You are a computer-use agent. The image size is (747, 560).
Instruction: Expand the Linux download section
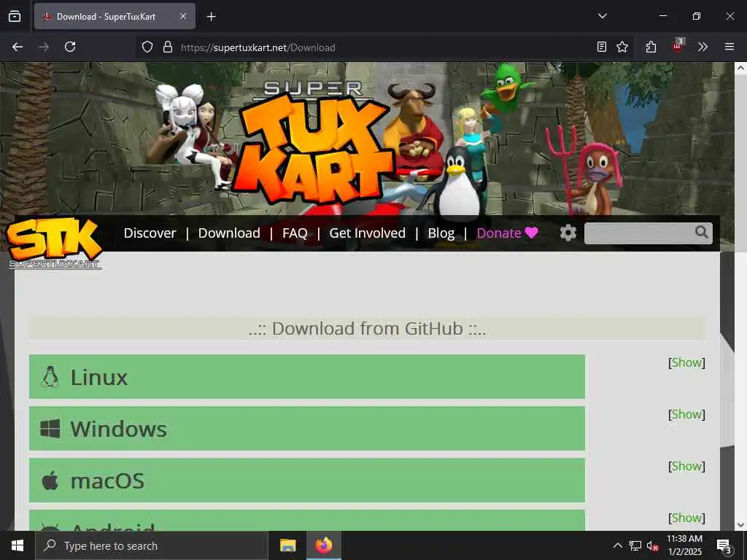[x=307, y=377]
